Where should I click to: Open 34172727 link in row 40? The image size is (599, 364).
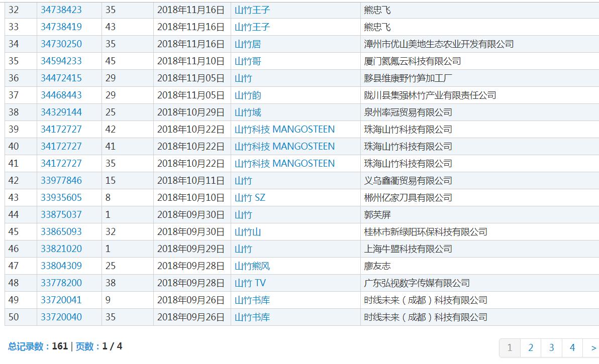61,147
